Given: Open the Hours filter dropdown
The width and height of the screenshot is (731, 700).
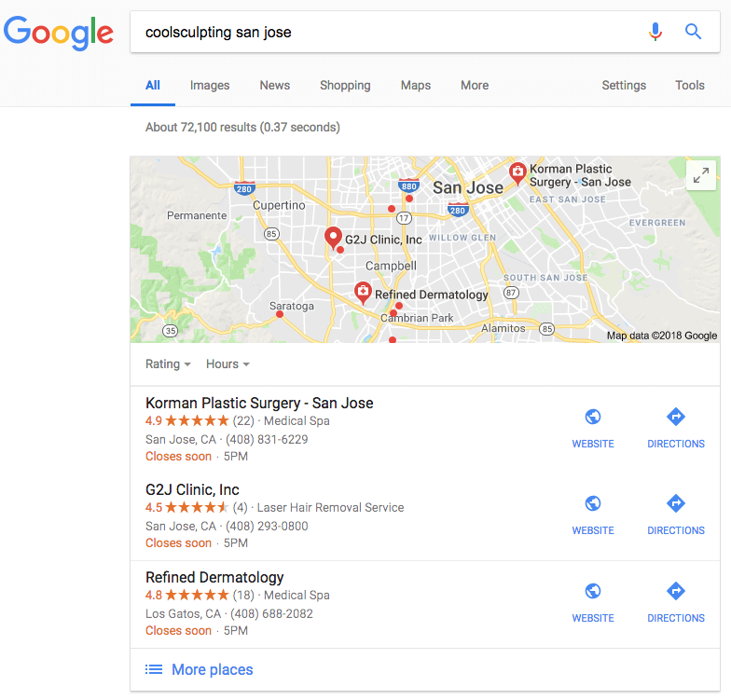Looking at the screenshot, I should coord(228,364).
